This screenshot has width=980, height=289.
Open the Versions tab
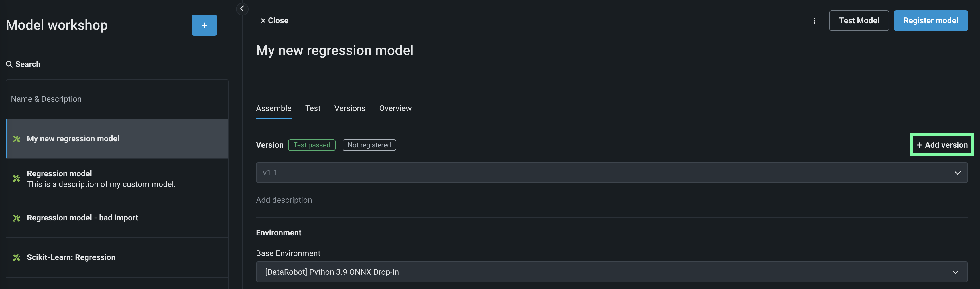tap(350, 108)
